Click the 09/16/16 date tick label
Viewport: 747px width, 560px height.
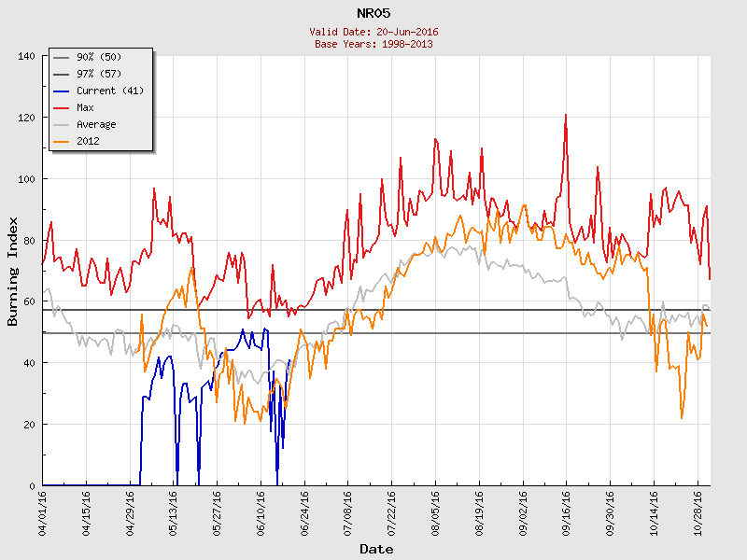[x=566, y=512]
